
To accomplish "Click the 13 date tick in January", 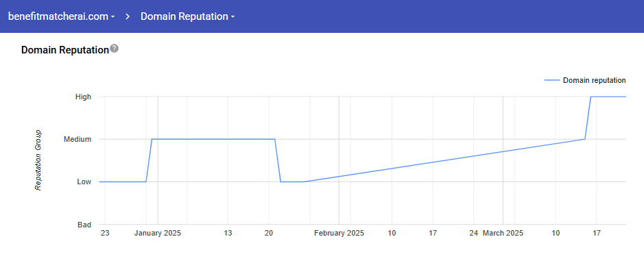I will 228,234.
